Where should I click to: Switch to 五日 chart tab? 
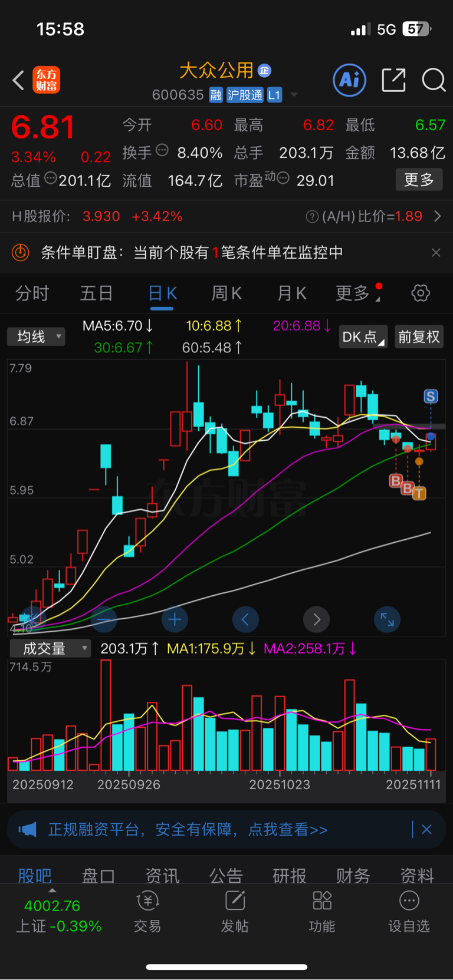pyautogui.click(x=96, y=293)
